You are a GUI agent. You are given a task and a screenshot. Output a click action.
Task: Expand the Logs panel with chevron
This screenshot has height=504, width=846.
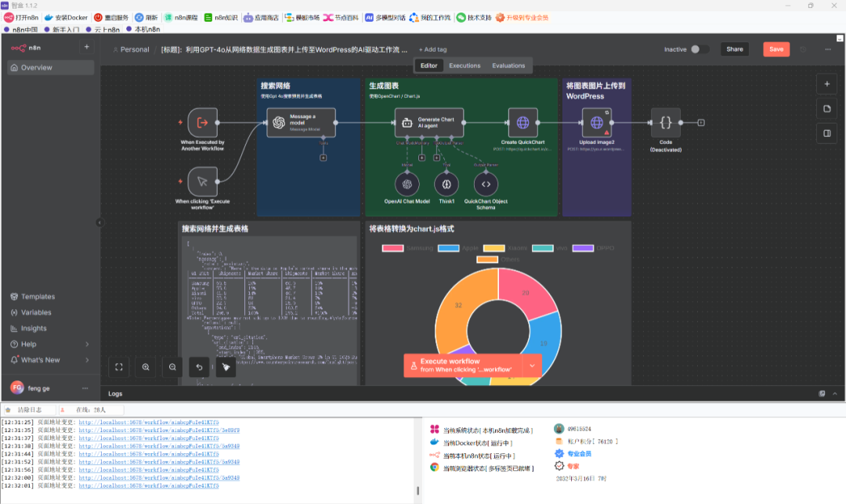click(x=835, y=394)
